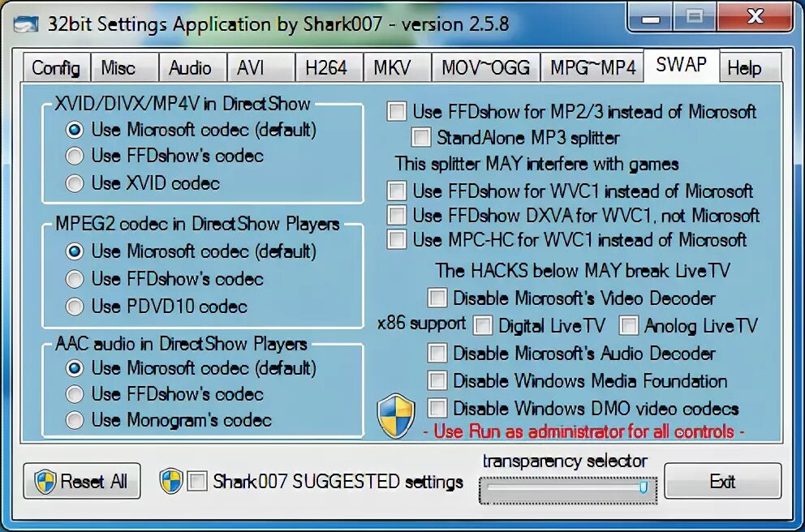Check the StandAlone MP3 splitter box
The width and height of the screenshot is (805, 532).
pos(421,138)
